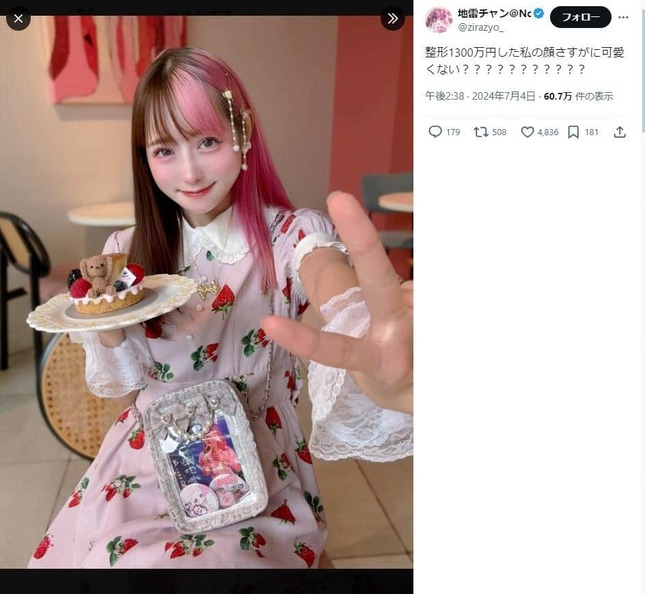Click the main photo of the post
645x594 pixels.
click(206, 292)
